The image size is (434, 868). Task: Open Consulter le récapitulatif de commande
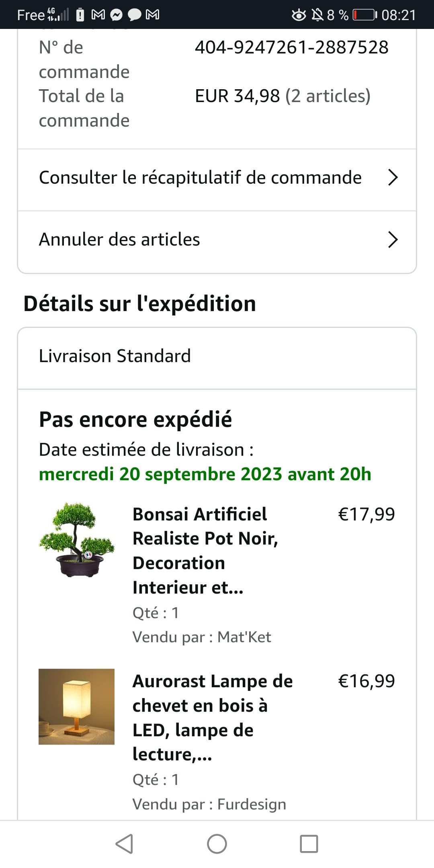point(200,177)
